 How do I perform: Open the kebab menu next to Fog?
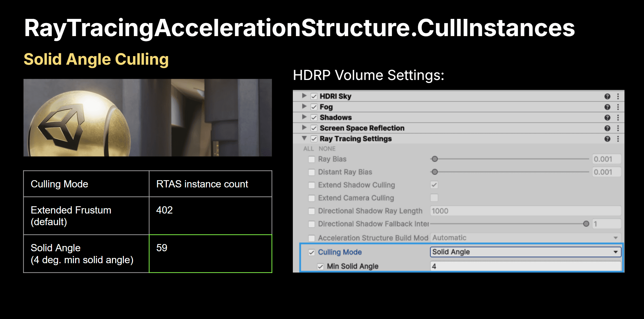click(x=618, y=107)
